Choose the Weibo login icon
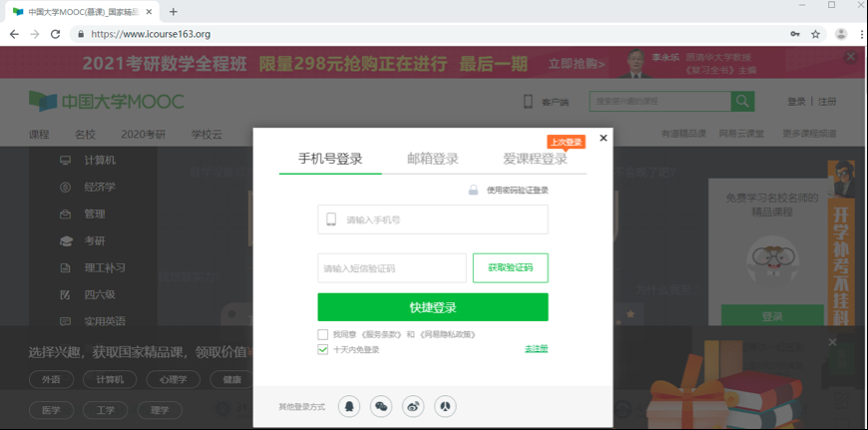The image size is (868, 430). [413, 406]
